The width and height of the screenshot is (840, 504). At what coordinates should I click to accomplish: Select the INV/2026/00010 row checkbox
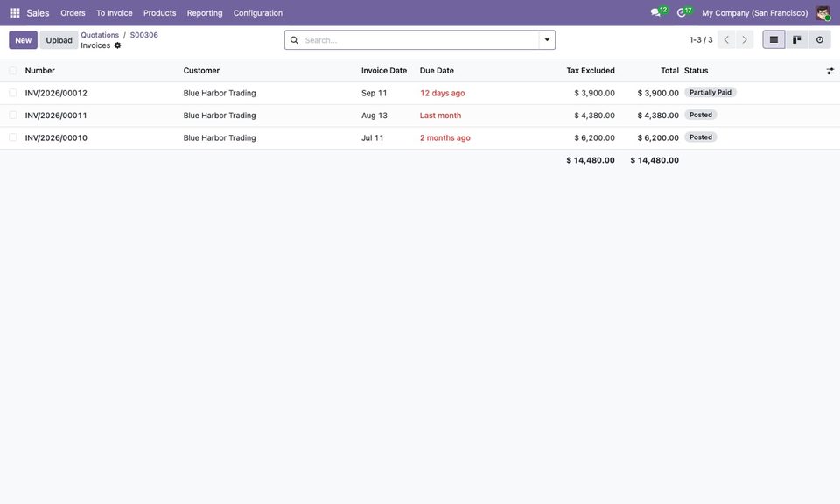coord(13,137)
